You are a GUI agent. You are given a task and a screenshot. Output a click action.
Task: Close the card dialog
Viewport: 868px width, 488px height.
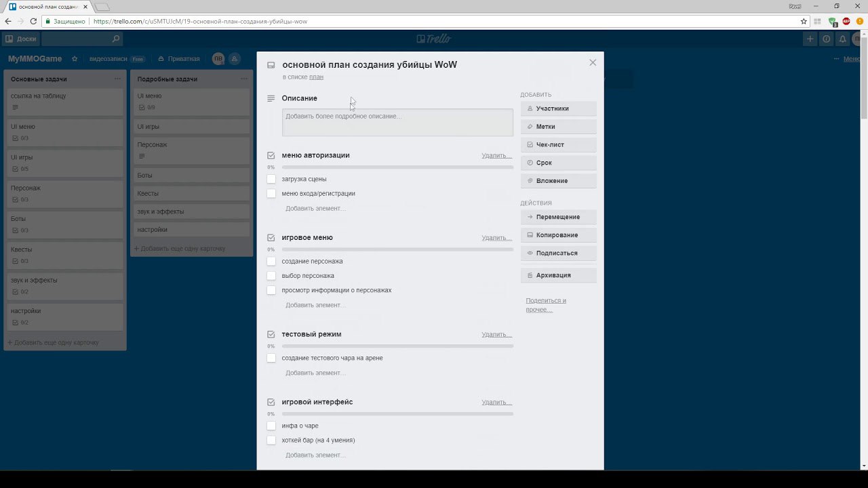pyautogui.click(x=593, y=62)
